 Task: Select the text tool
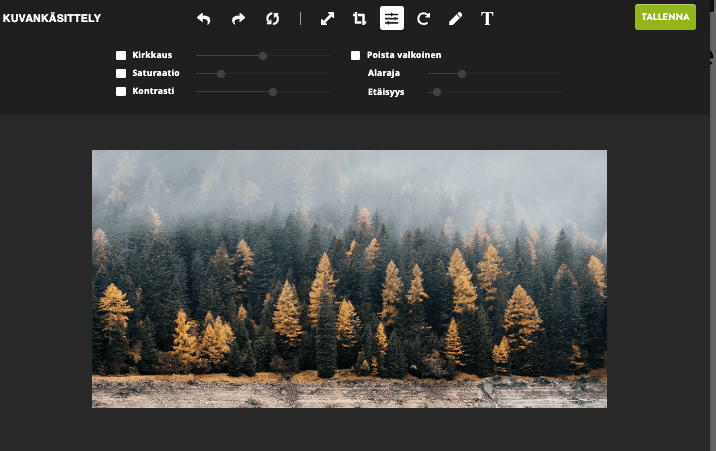click(x=487, y=18)
